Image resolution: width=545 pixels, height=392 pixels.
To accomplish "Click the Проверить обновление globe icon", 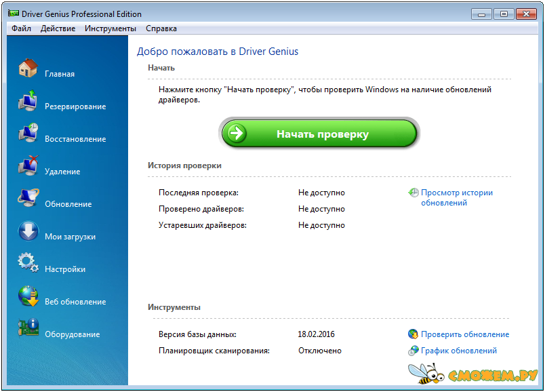I will click(x=413, y=334).
